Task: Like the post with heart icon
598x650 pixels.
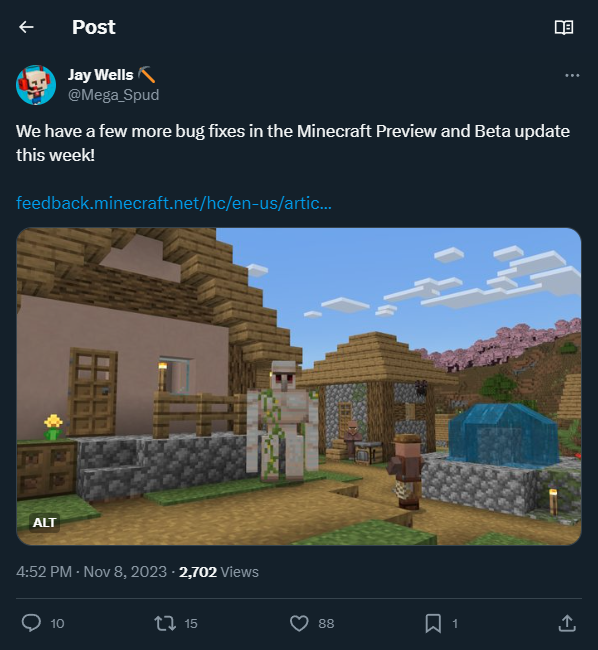Action: pyautogui.click(x=299, y=623)
